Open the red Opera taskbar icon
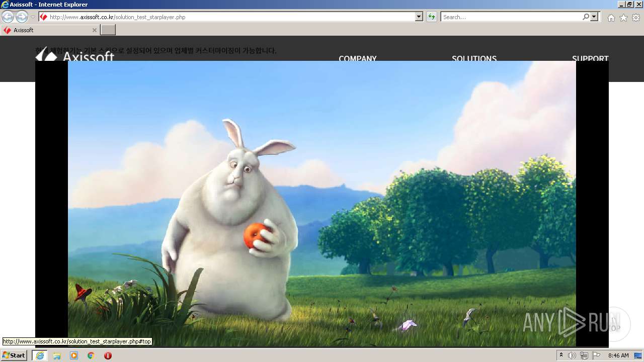 pyautogui.click(x=108, y=355)
